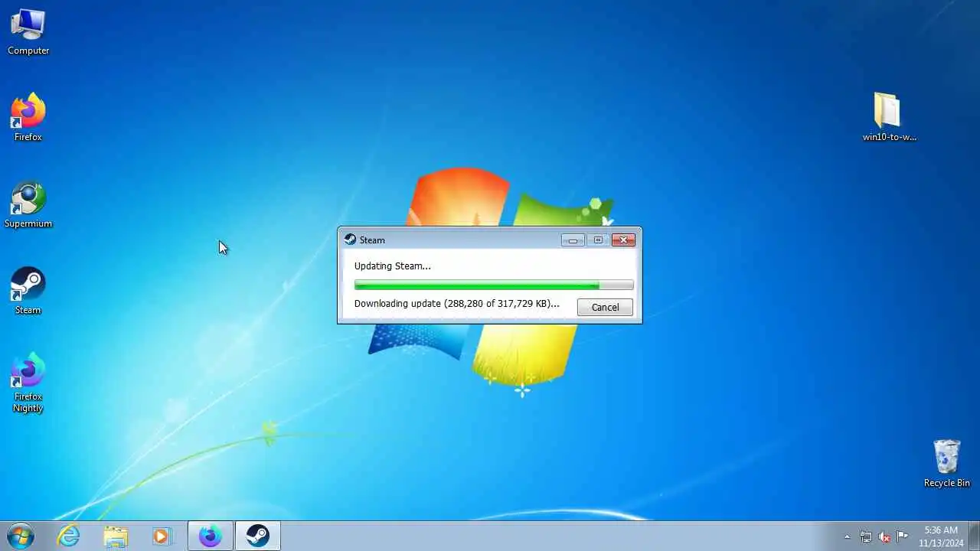The width and height of the screenshot is (980, 551).
Task: Click the Show desktop button
Action: coord(975,536)
